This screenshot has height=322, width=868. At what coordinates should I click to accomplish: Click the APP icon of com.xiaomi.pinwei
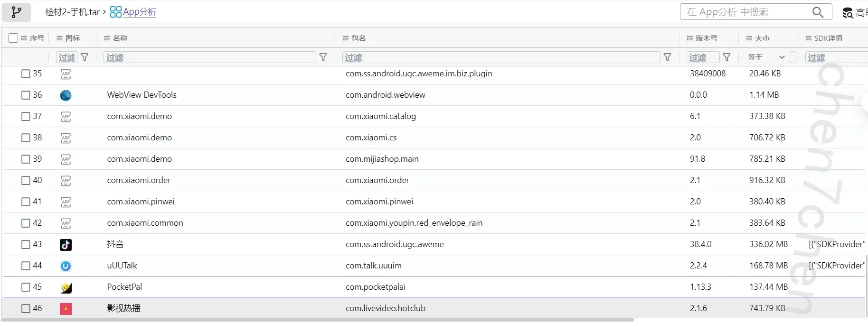(66, 202)
